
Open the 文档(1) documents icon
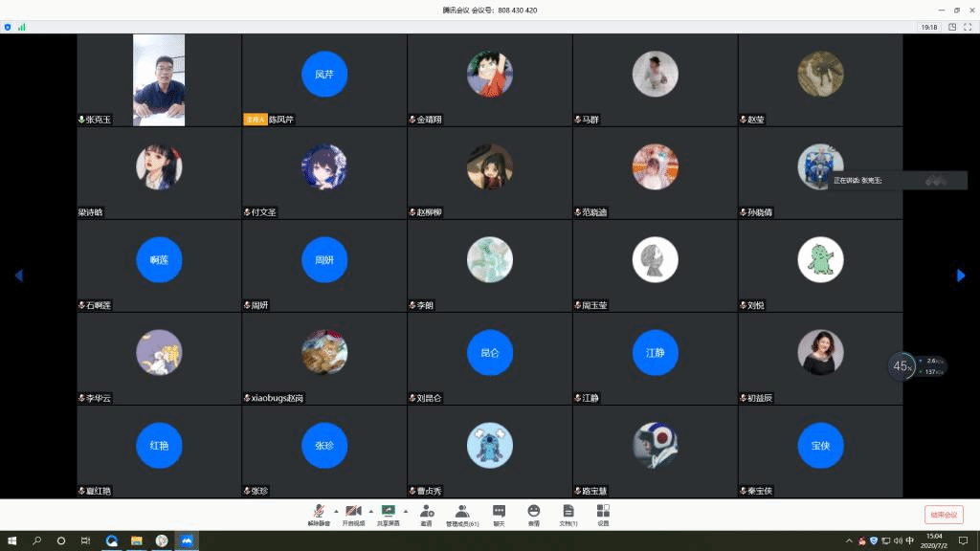568,515
